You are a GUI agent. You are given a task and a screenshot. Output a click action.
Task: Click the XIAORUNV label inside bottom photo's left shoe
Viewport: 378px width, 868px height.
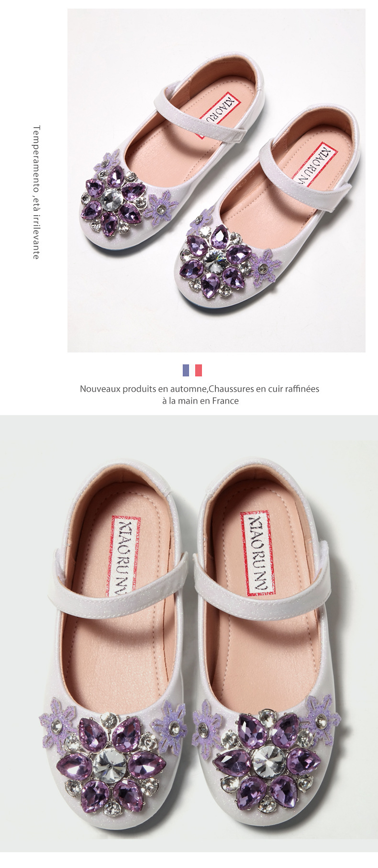click(x=126, y=556)
